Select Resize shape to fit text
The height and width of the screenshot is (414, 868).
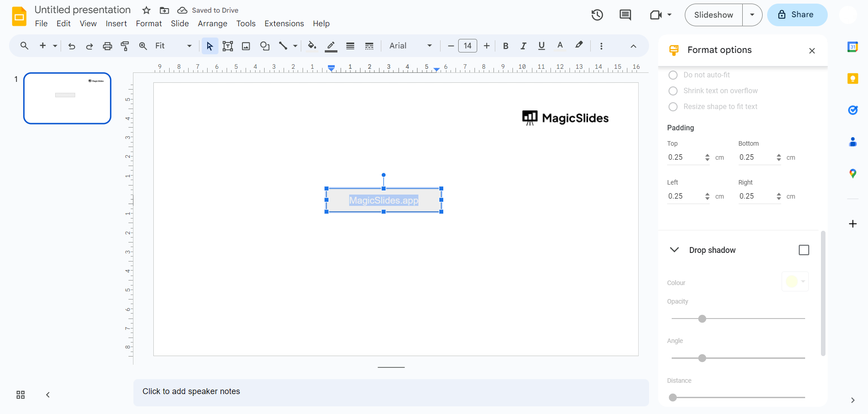coord(673,107)
